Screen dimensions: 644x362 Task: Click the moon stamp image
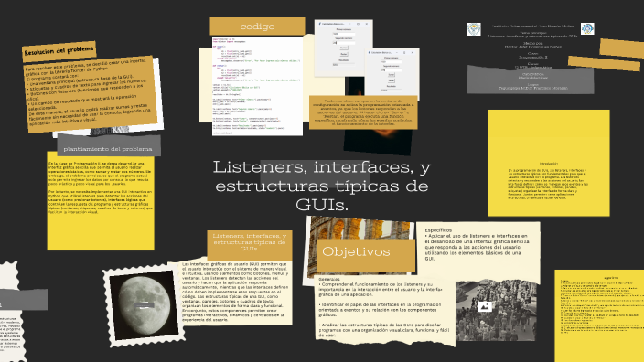145,305
